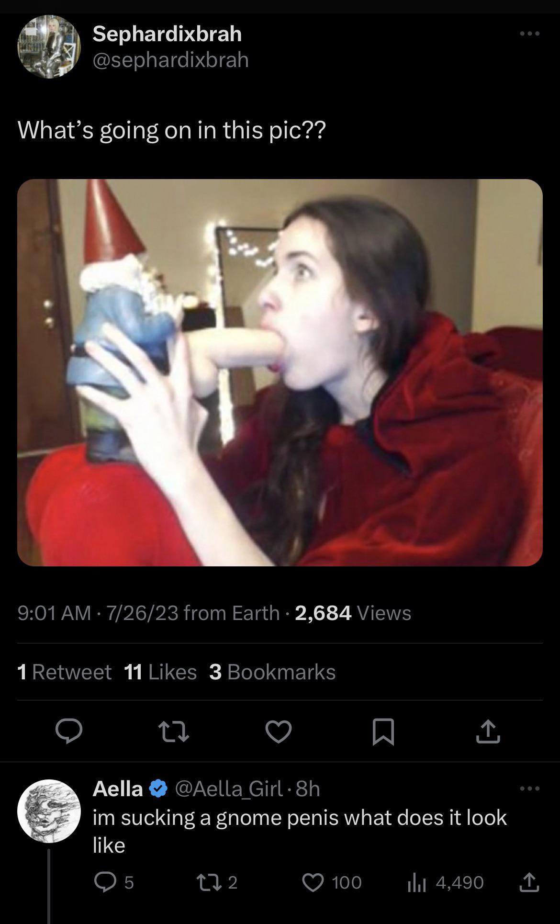Share the main tweet via the share icon

[488, 731]
